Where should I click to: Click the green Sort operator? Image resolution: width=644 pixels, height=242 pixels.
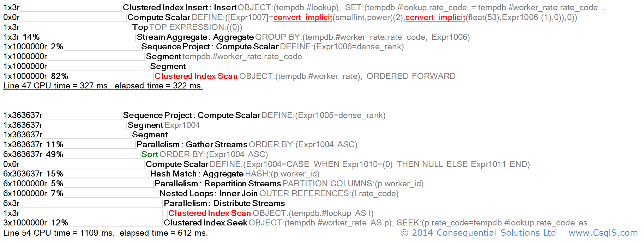[x=150, y=154]
